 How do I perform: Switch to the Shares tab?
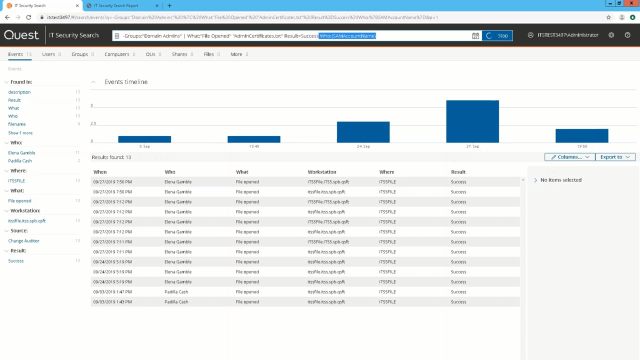[182, 54]
